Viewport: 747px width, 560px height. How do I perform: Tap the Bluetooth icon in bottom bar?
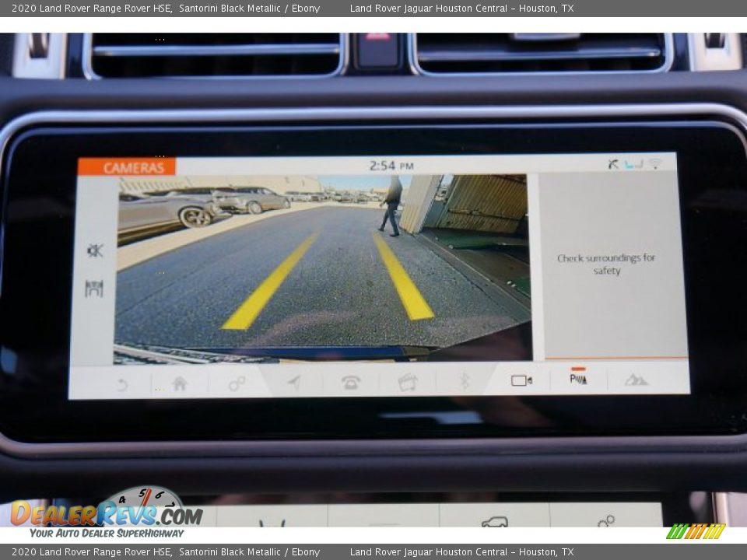click(x=465, y=380)
